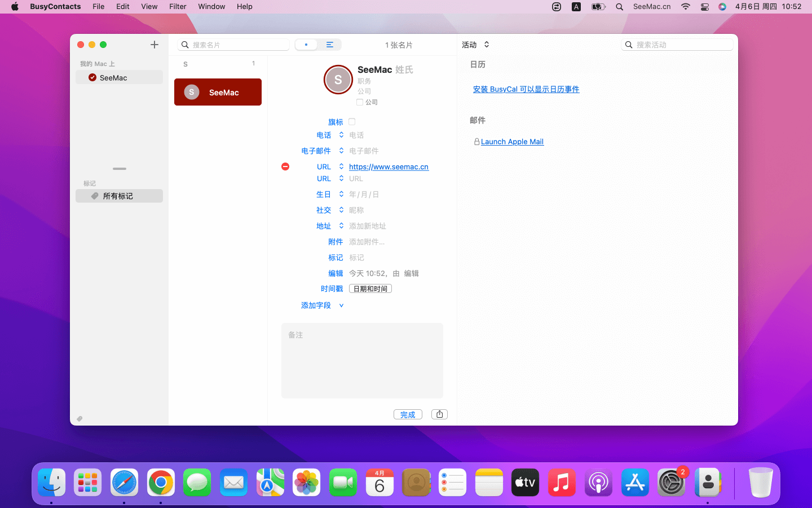Check the 公司 company checkbox
Screen dimensions: 812x508
360,102
